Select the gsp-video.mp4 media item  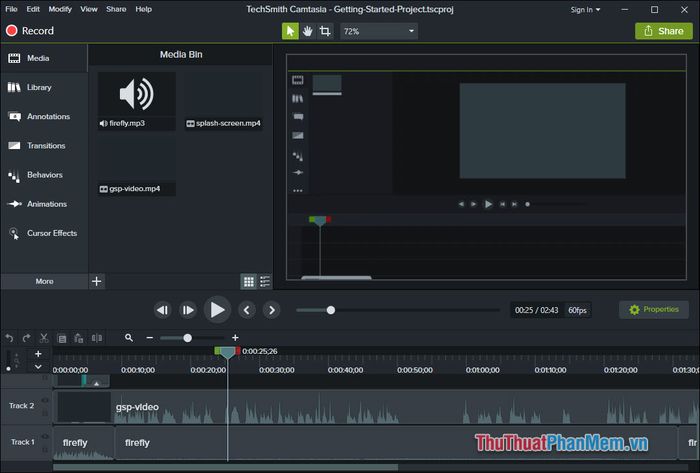point(137,166)
